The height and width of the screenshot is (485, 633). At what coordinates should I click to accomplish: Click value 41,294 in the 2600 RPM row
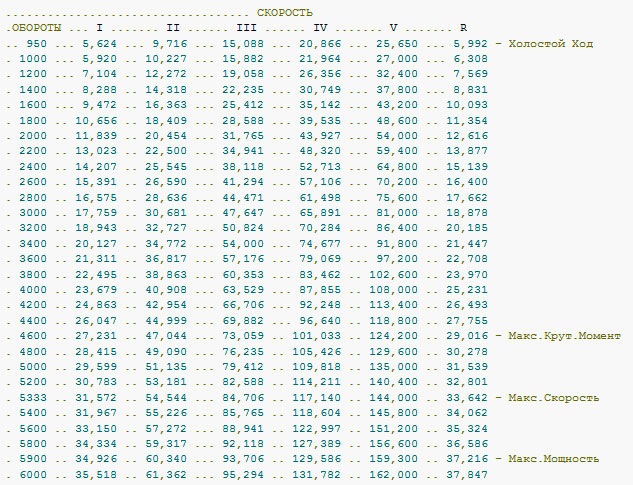click(x=243, y=182)
